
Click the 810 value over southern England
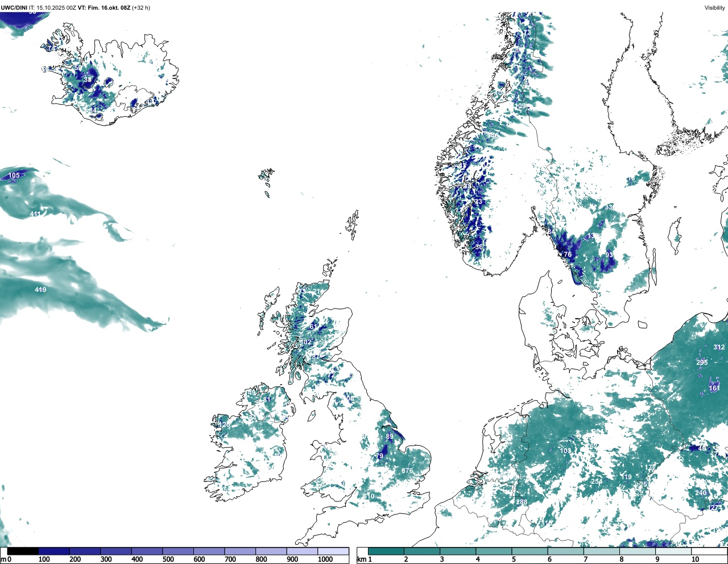click(x=369, y=496)
